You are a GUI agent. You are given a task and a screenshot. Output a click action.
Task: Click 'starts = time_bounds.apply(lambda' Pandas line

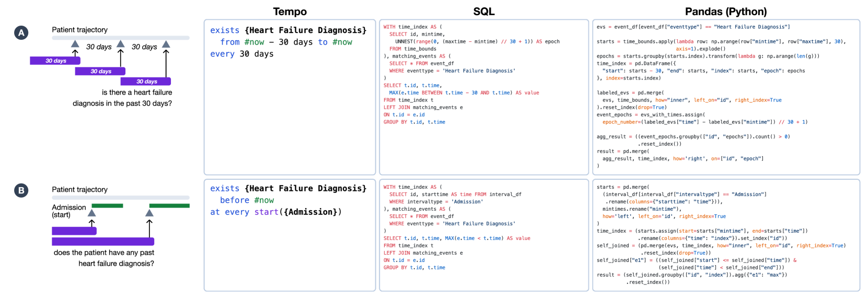[x=721, y=41]
